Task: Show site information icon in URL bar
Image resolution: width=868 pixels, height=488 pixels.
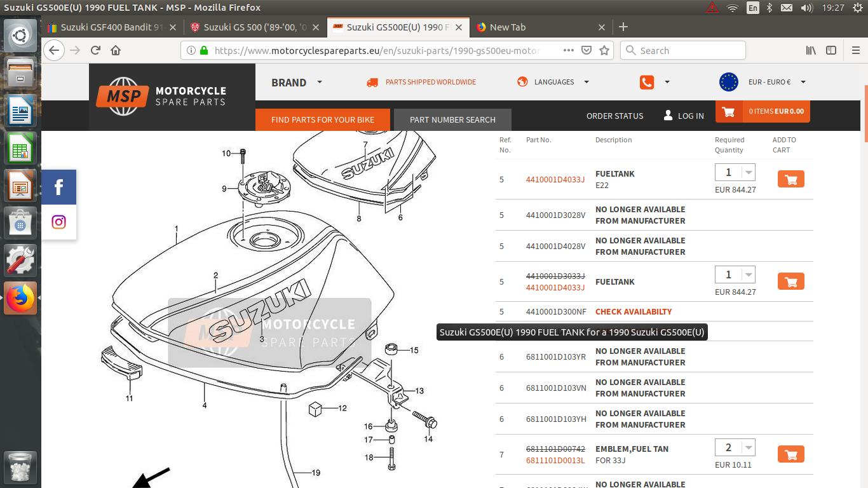Action: [191, 50]
